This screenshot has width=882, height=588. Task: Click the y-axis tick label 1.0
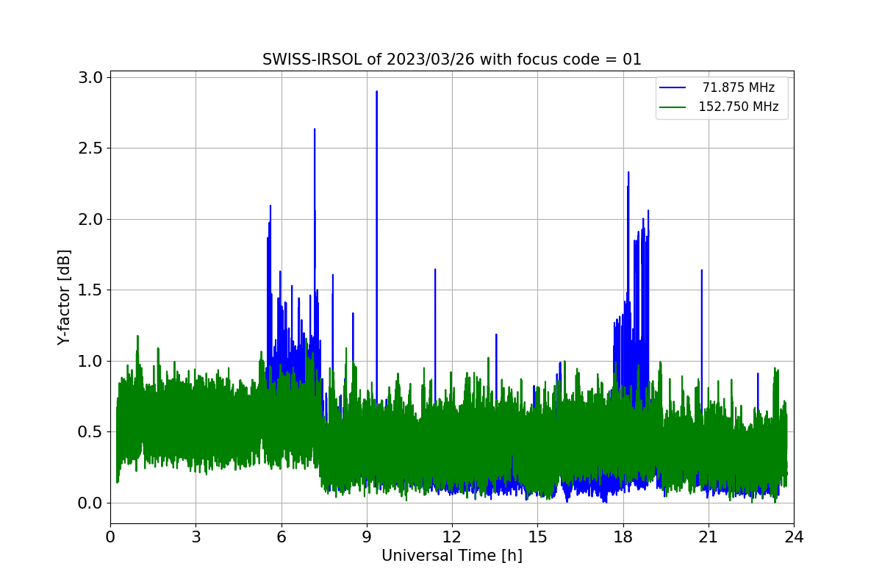89,361
